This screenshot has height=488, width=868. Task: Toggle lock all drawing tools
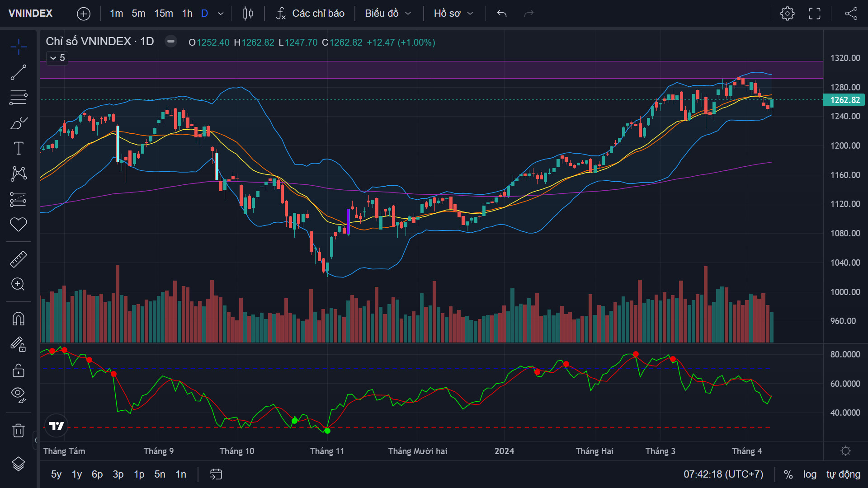point(18,371)
